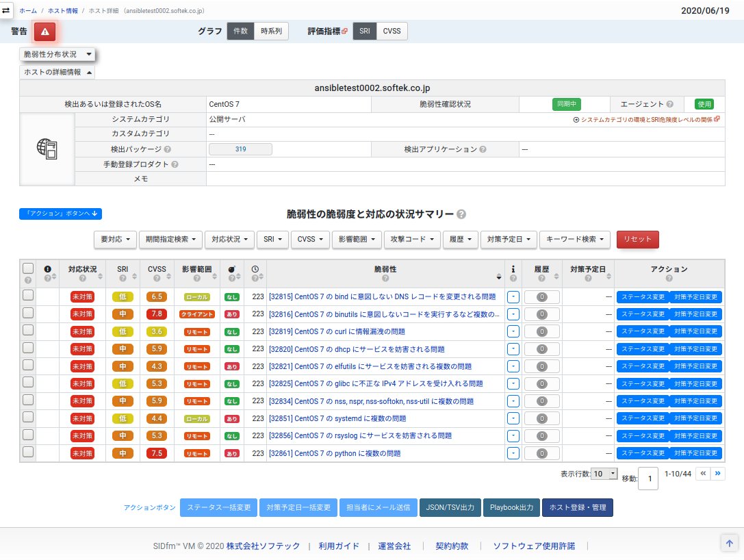Click the 同期中 status badge
The image size is (744, 560).
(567, 104)
